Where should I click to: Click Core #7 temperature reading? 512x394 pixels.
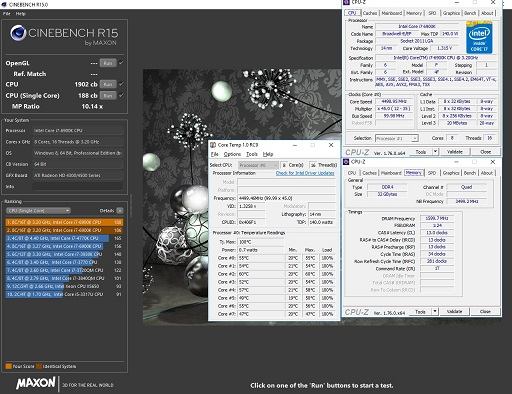[261, 314]
